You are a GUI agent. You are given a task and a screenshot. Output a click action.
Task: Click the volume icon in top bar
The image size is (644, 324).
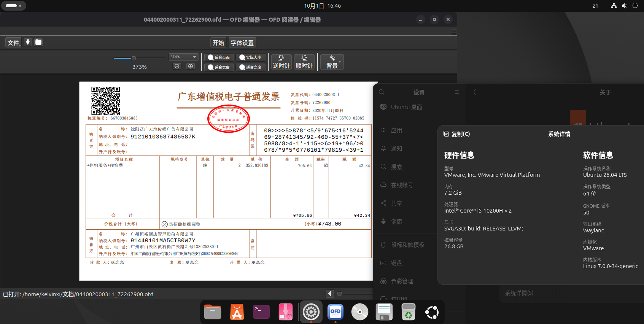tap(624, 6)
